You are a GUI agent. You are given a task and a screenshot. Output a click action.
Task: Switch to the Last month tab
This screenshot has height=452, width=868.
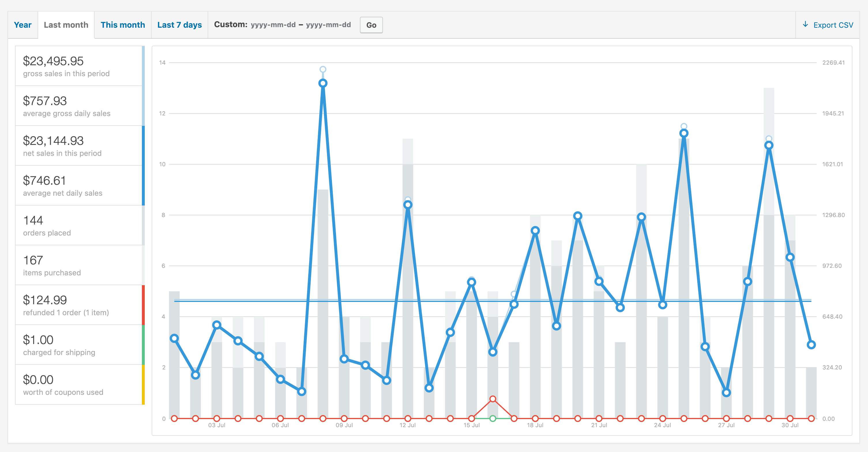(x=66, y=25)
